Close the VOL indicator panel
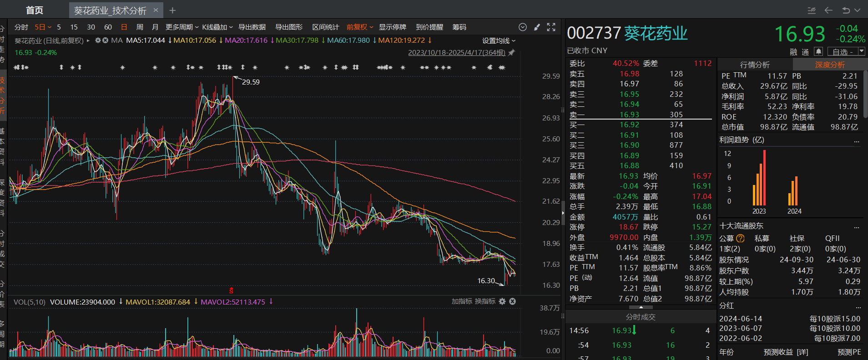This screenshot has height=360, width=868. click(x=512, y=301)
